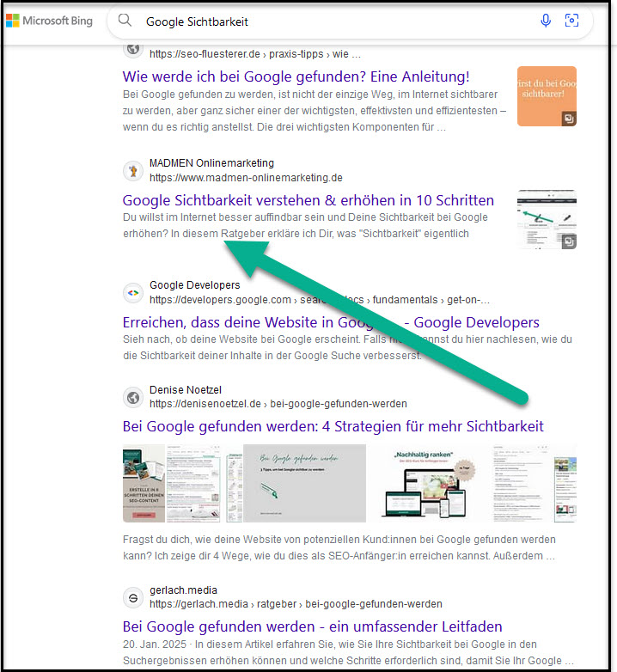
Task: Click MADMEN Onlinemarketing site favicon
Action: tap(133, 170)
